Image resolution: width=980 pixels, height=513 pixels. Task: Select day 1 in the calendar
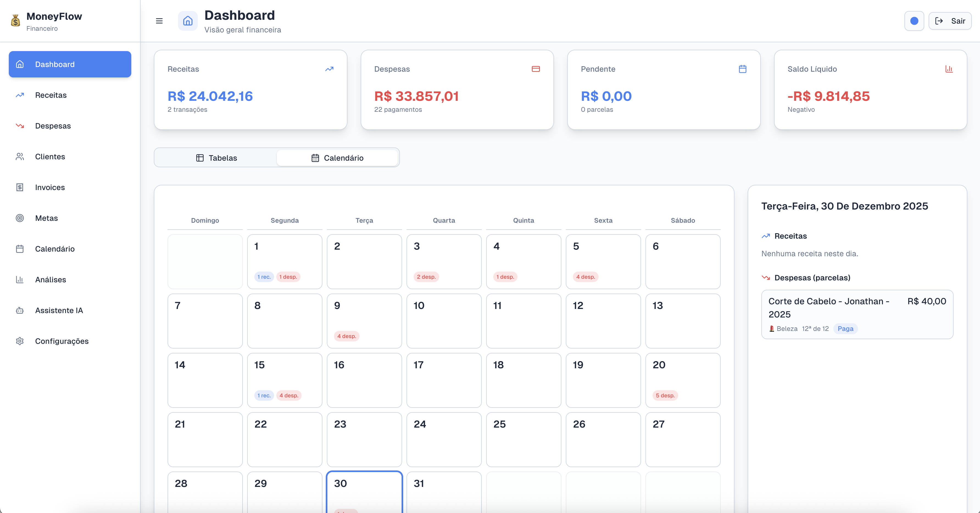coord(285,262)
